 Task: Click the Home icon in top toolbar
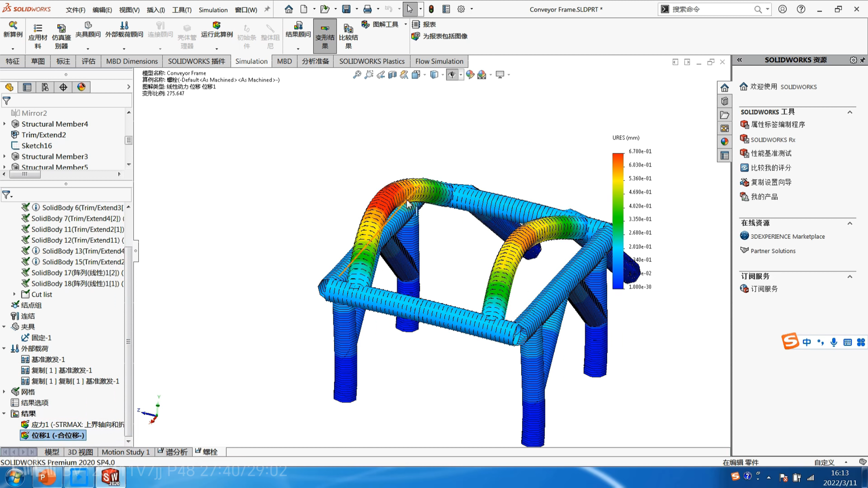tap(289, 9)
